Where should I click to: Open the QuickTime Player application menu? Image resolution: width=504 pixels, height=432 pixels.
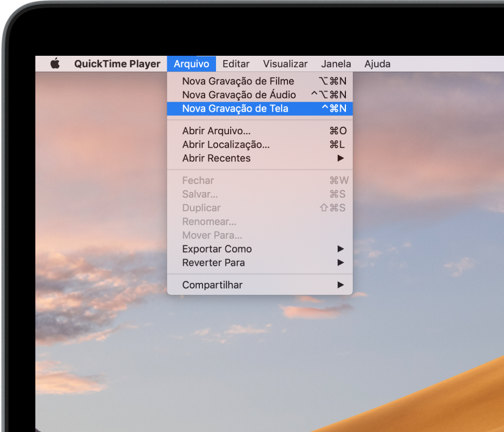[x=117, y=64]
